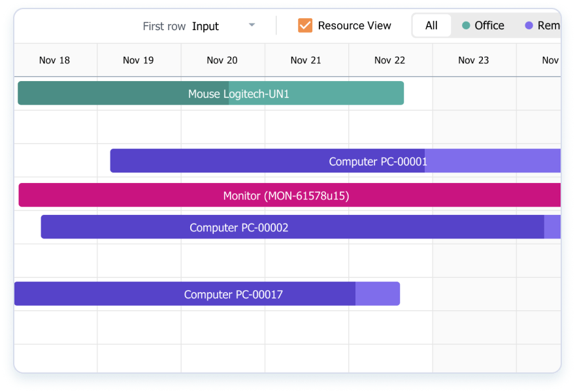The image size is (575, 392).
Task: Click the green Office color dot
Action: tap(466, 25)
